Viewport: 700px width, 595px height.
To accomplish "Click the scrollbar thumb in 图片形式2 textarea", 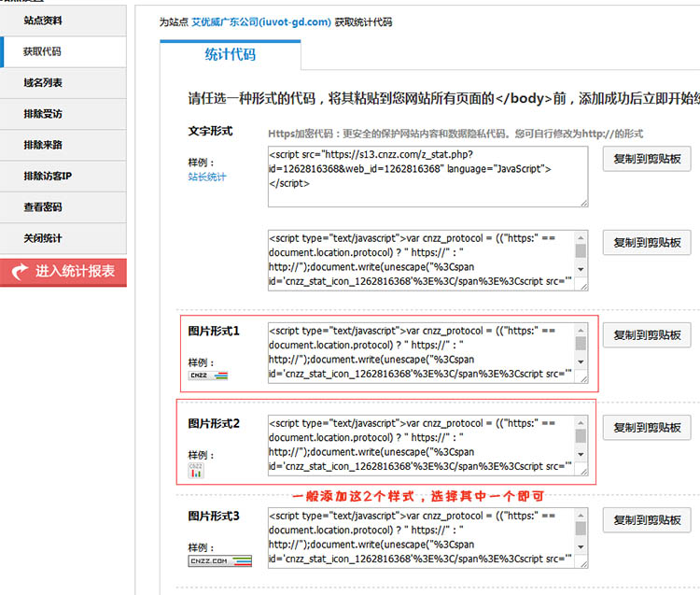I will (x=581, y=435).
